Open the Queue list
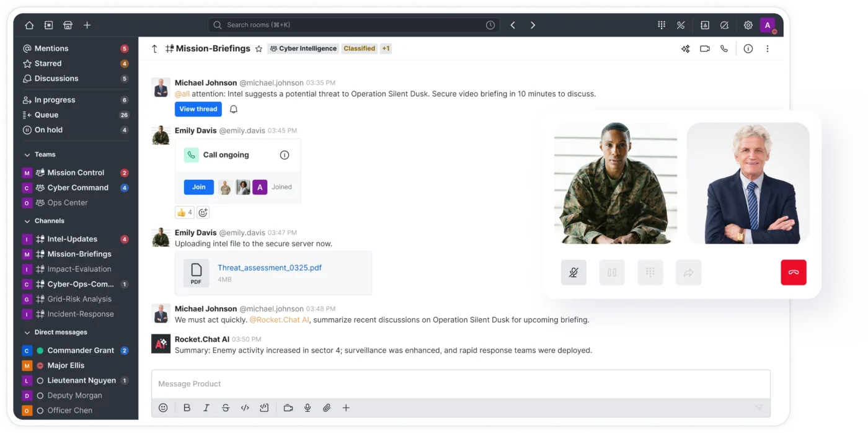Image resolution: width=868 pixels, height=433 pixels. [x=76, y=115]
